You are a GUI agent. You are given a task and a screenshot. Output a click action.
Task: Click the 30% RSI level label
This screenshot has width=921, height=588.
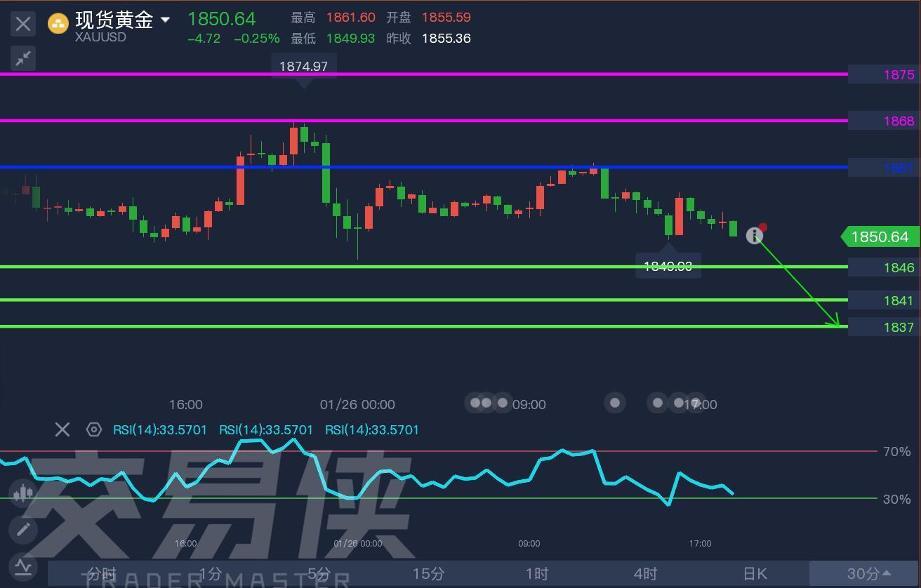click(896, 499)
